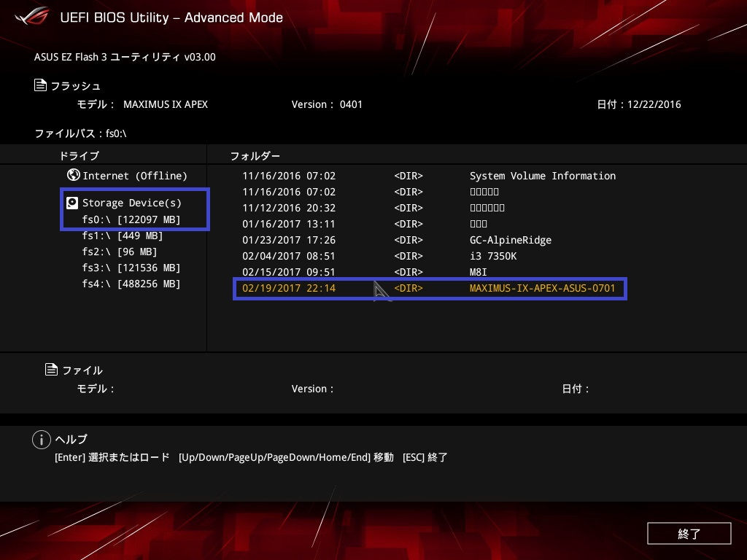Select drive fs3:\ [121536 MB]
This screenshot has height=560, width=747.
(131, 268)
